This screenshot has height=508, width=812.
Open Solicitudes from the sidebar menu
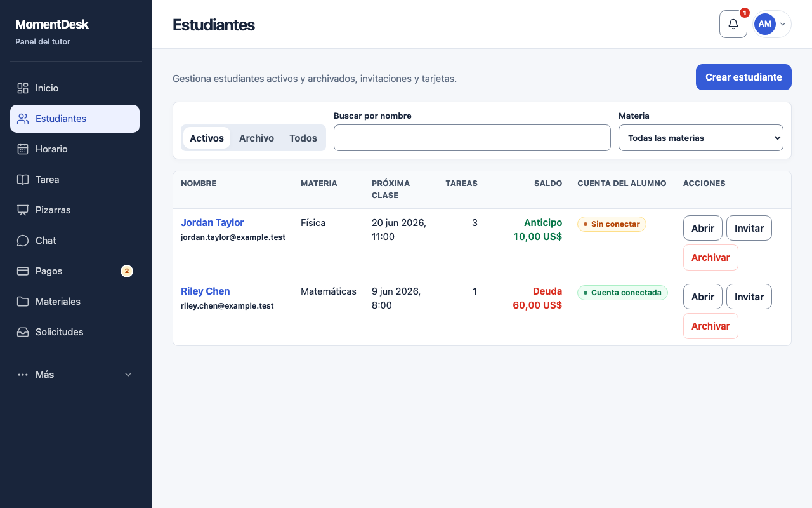point(75,332)
